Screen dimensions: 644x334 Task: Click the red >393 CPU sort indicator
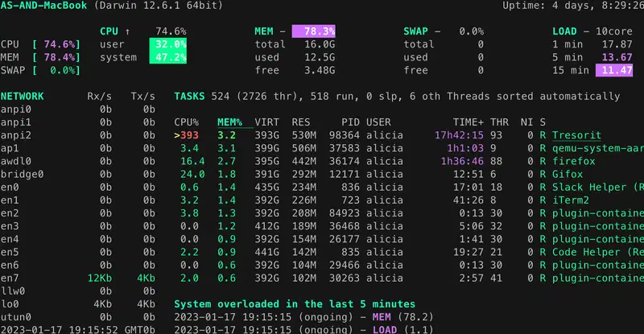(x=186, y=135)
